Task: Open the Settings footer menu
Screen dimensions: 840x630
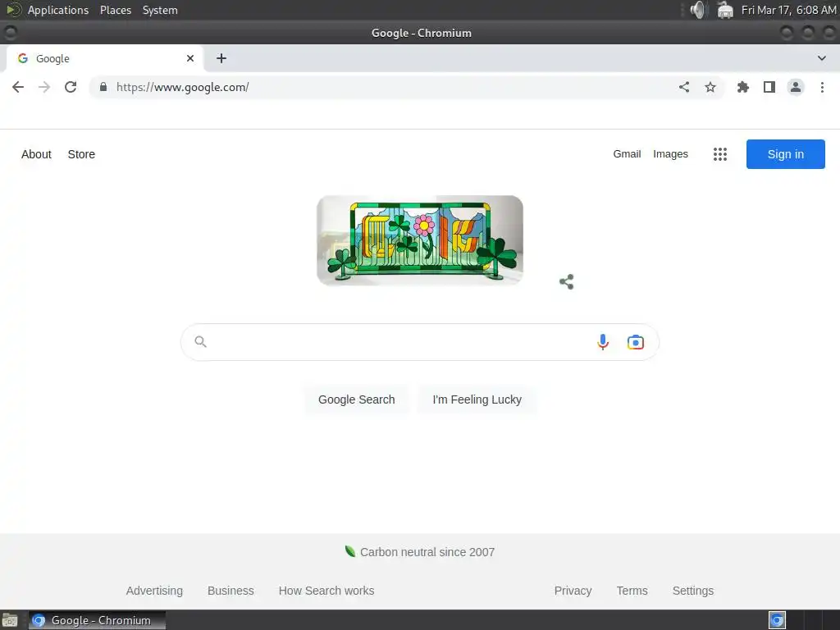Action: point(692,591)
